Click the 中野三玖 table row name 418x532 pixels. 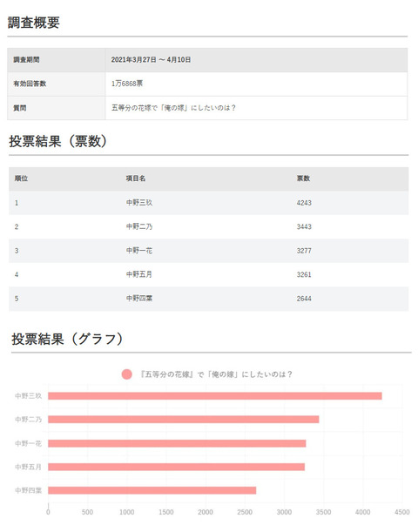139,203
